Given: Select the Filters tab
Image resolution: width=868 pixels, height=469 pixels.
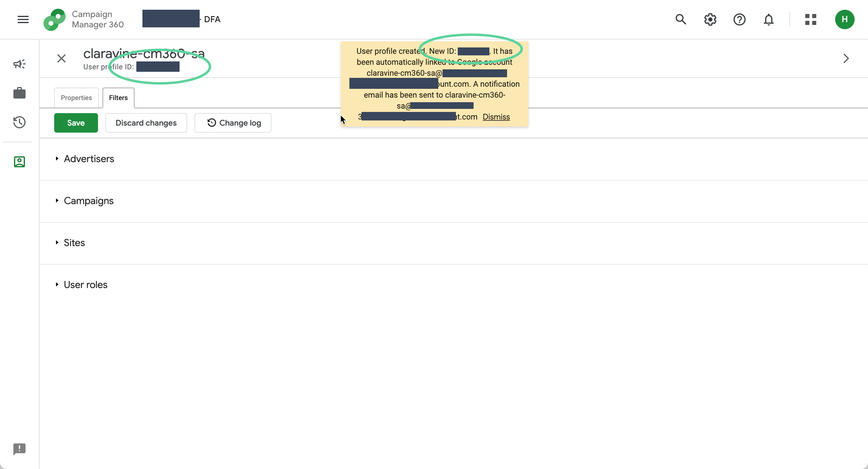Looking at the screenshot, I should 118,98.
